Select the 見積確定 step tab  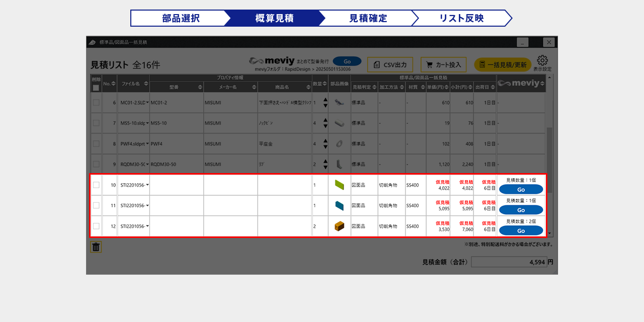coord(368,18)
